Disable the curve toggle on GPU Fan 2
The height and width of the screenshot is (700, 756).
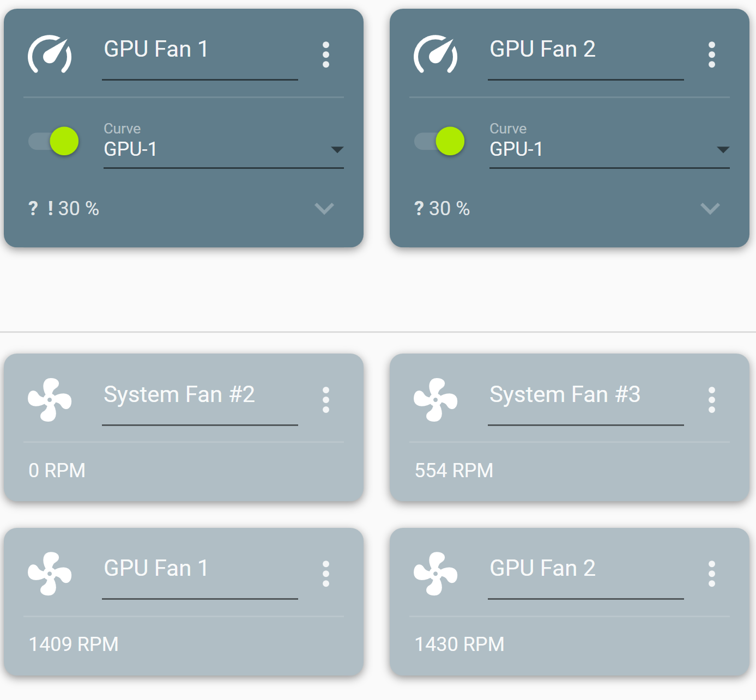point(439,141)
